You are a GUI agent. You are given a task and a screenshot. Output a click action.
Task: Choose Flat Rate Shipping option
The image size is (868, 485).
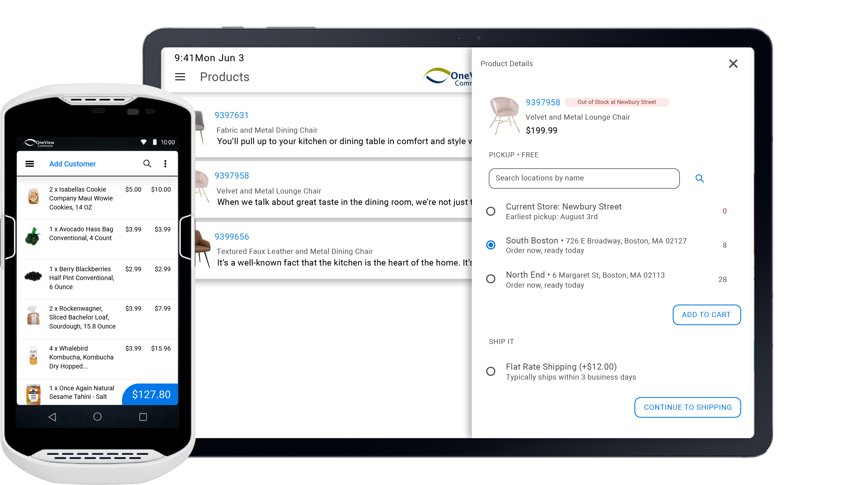click(x=491, y=371)
